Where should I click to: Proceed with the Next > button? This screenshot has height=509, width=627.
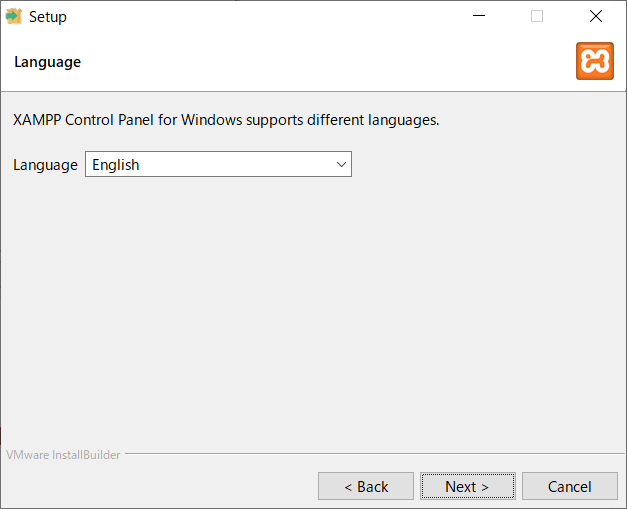pos(467,486)
